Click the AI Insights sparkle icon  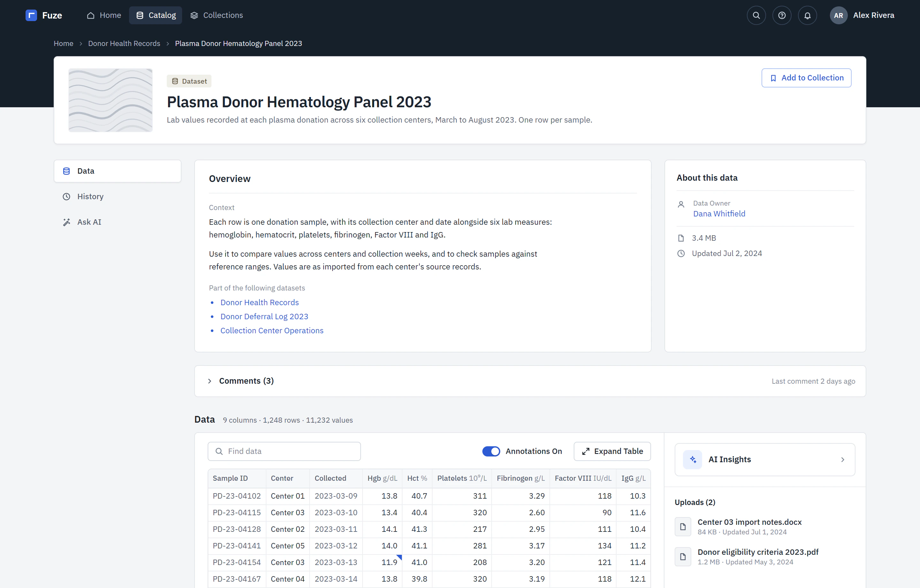(693, 459)
